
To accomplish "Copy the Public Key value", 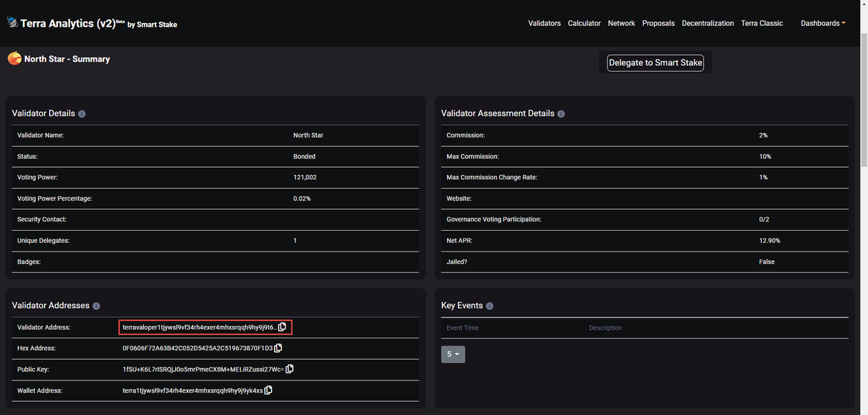I will (x=290, y=369).
